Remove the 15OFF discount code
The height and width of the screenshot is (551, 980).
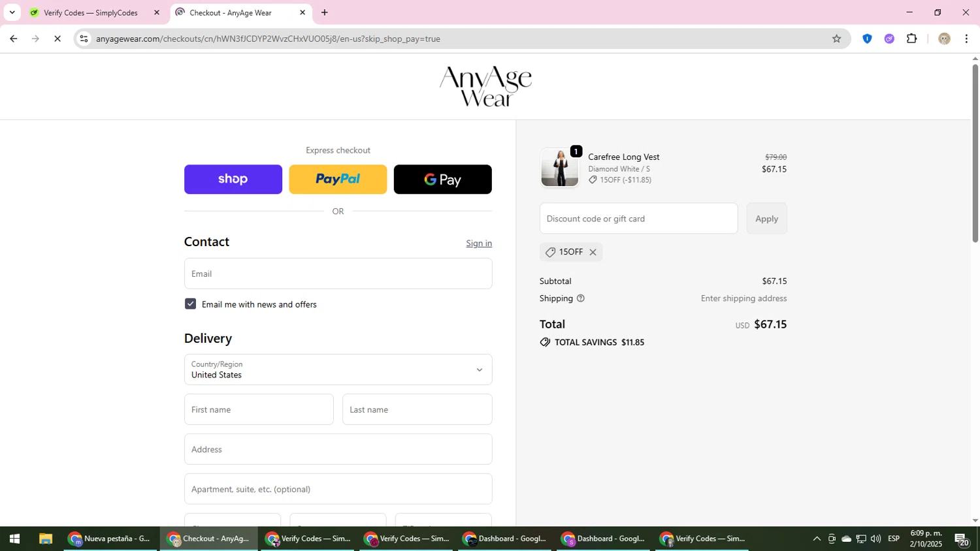coord(593,252)
